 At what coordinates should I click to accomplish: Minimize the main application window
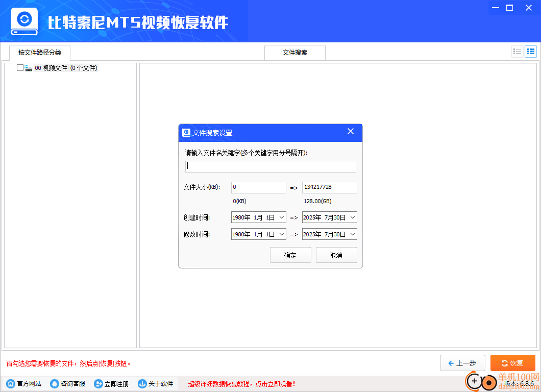(496, 8)
